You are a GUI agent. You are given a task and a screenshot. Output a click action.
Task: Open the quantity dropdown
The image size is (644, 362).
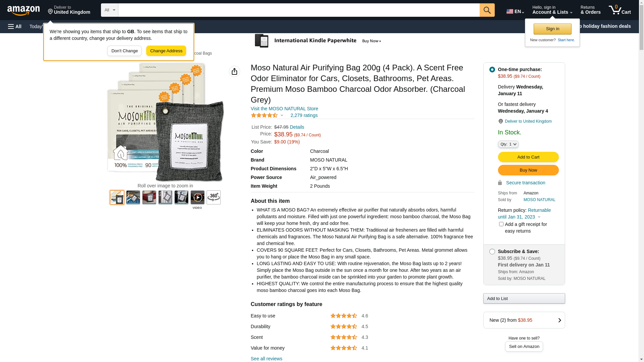pyautogui.click(x=508, y=144)
